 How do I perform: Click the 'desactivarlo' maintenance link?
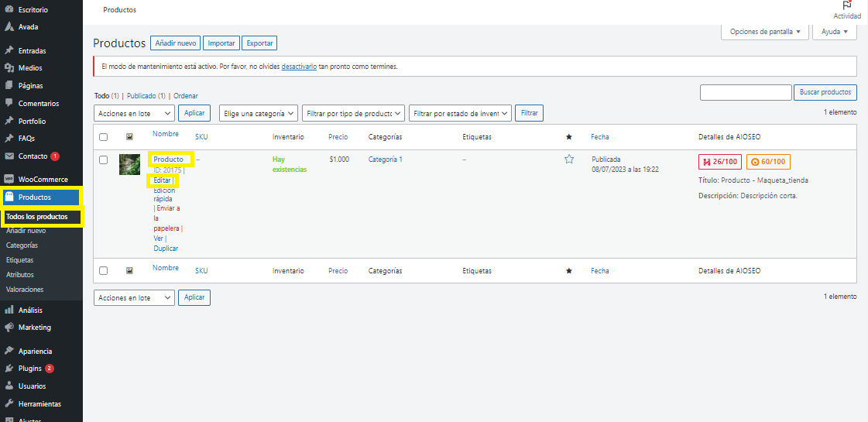(299, 67)
